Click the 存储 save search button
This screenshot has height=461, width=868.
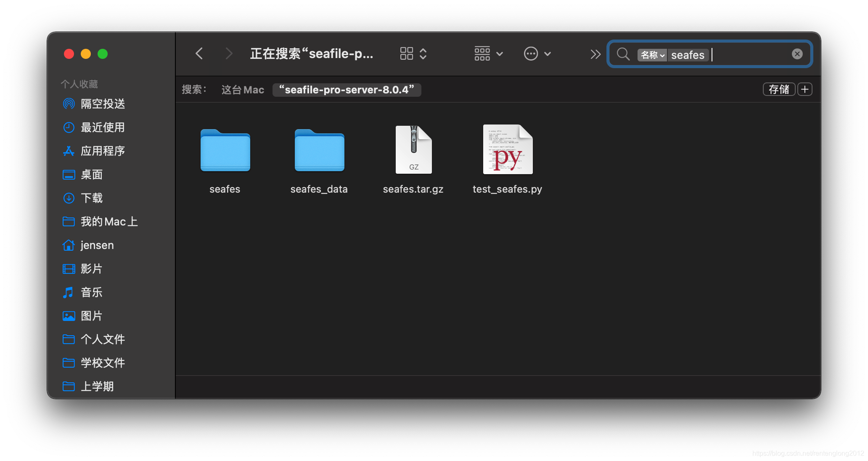pos(779,89)
